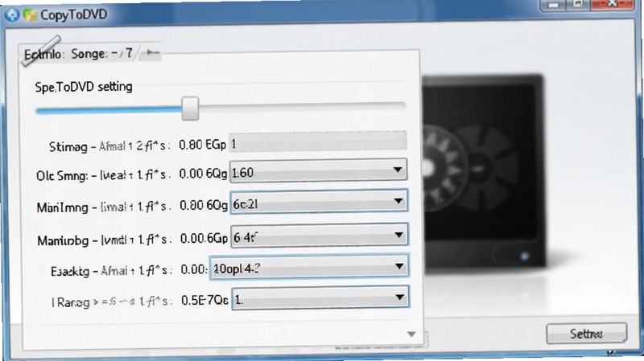This screenshot has width=644, height=361.
Task: Click the folder icon beside CopyToDVD title
Action: [x=30, y=15]
